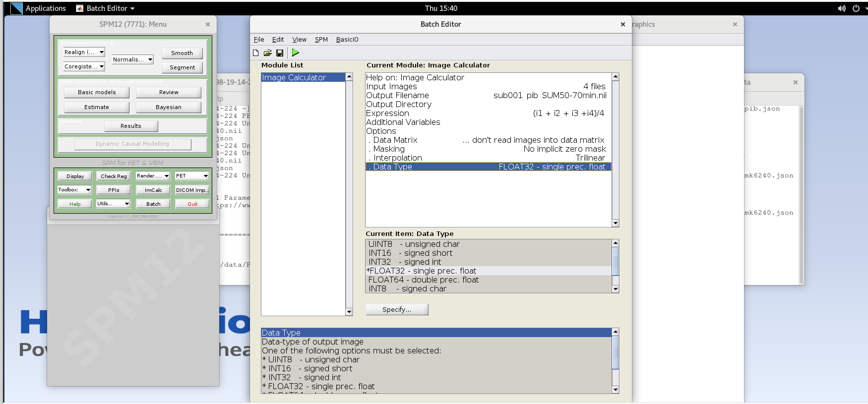Click the Segment button

point(182,67)
